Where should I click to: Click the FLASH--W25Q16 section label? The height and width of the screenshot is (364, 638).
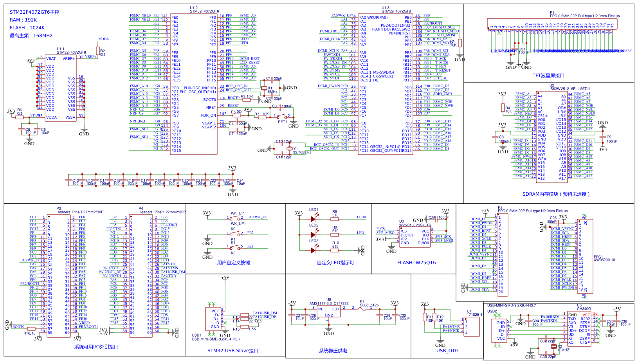pos(416,263)
